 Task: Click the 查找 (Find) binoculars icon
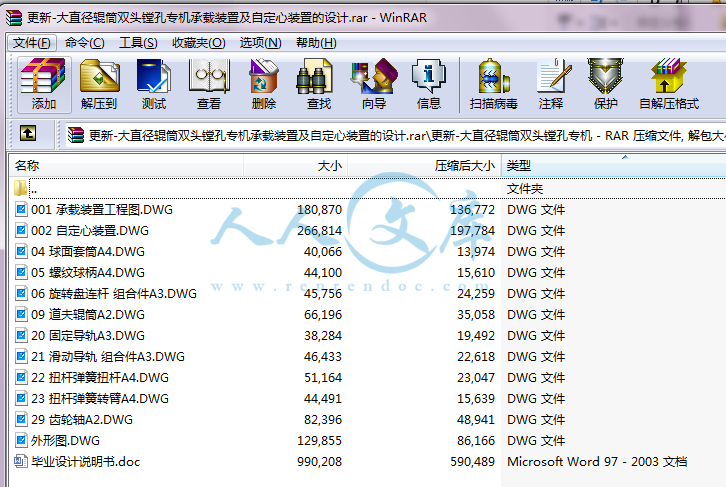(319, 85)
